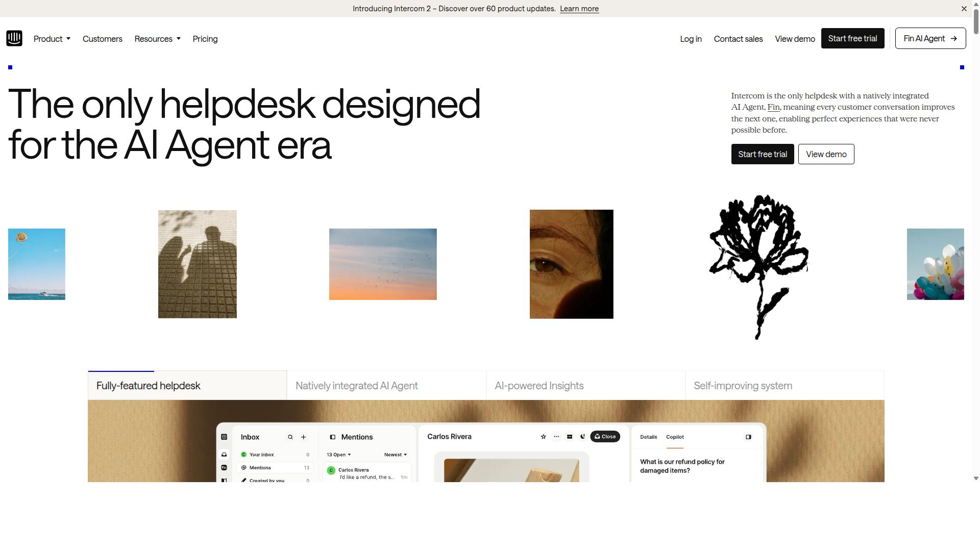This screenshot has height=551, width=980.
Task: Open the three-dots more options icon
Action: pyautogui.click(x=556, y=437)
